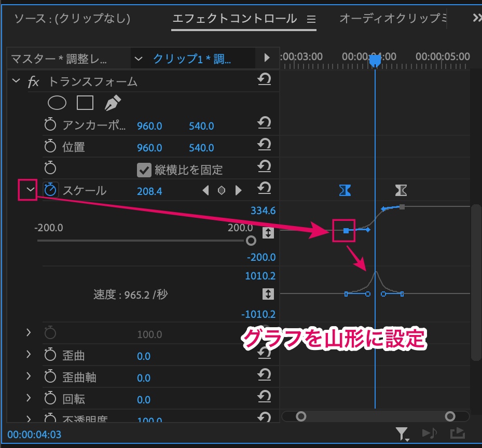Select the エフェクトコントロール tab
The image size is (482, 448).
(x=235, y=19)
